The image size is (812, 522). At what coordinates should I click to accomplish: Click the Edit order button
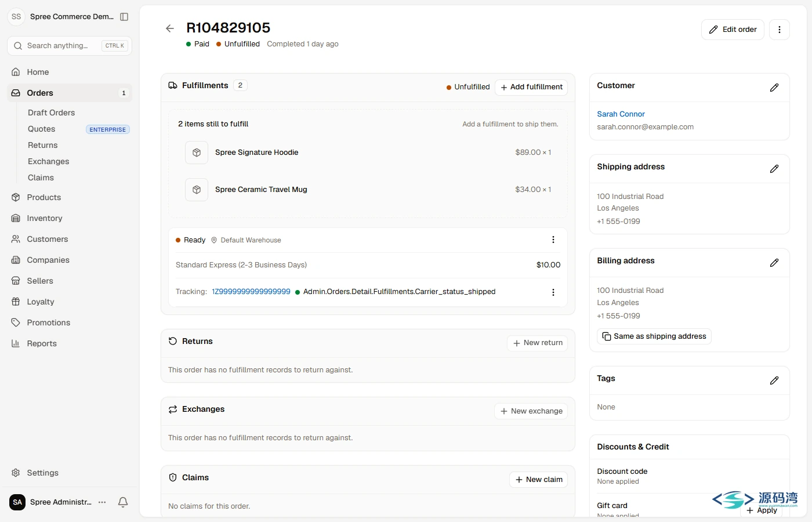(733, 30)
